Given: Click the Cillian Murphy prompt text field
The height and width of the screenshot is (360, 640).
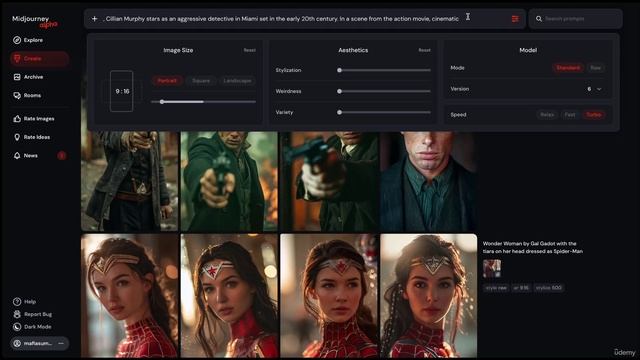Looking at the screenshot, I should (x=282, y=19).
